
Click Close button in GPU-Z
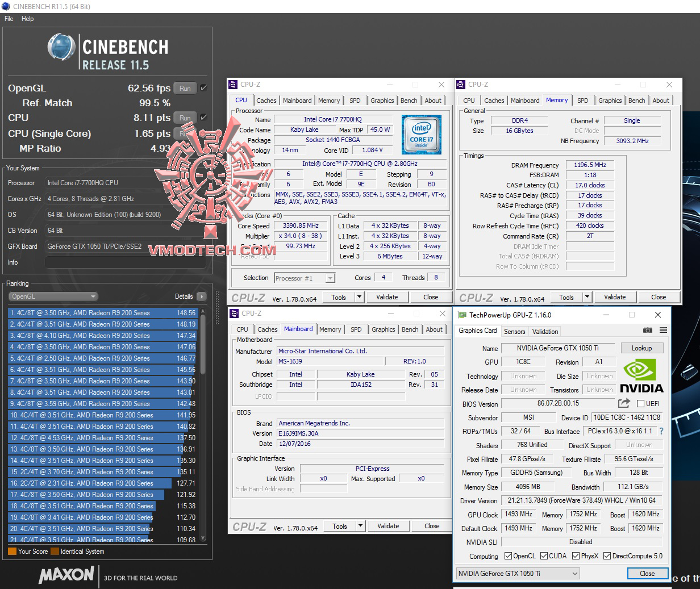(647, 574)
